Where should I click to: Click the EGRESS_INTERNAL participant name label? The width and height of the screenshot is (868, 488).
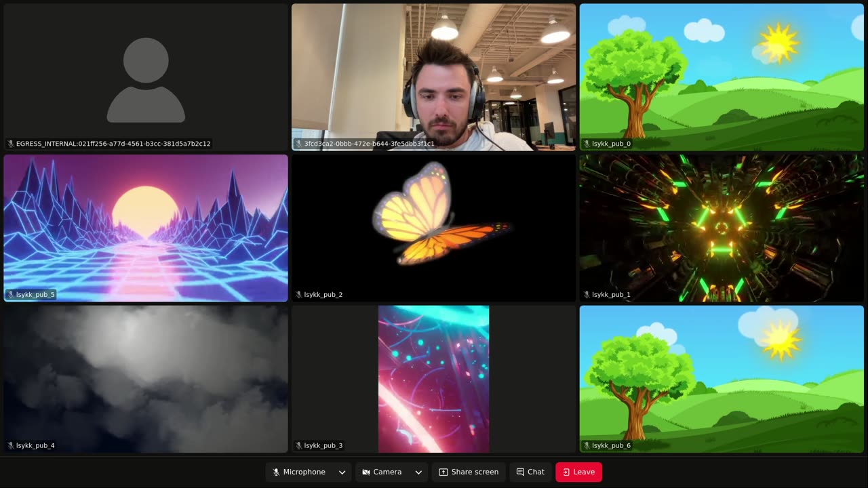[113, 144]
